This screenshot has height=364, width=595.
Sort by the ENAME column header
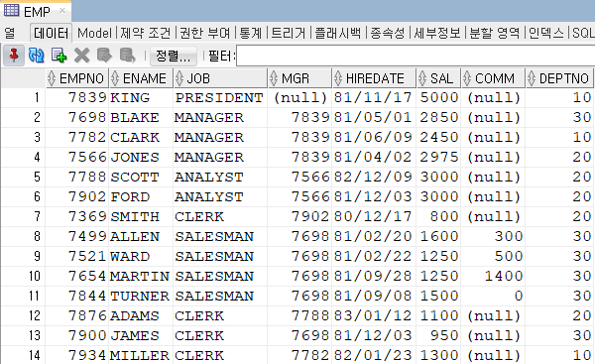coord(141,78)
